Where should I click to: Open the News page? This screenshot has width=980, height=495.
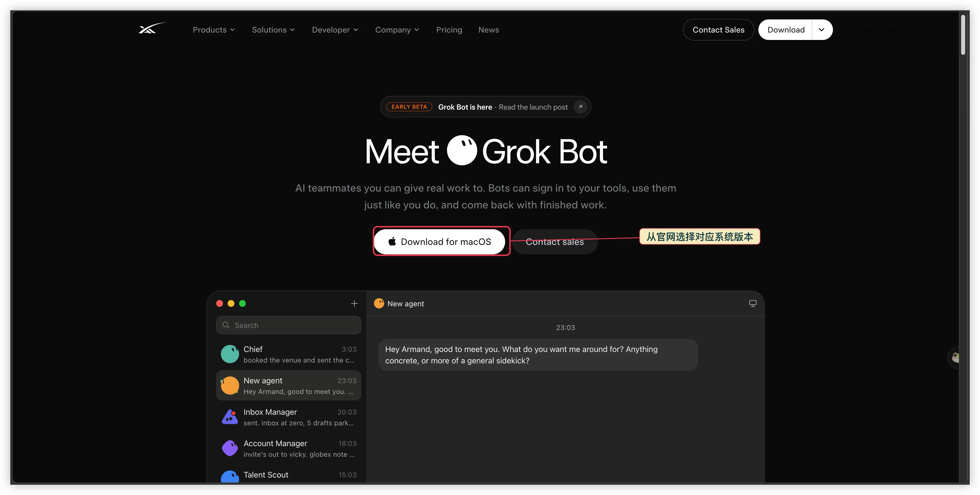point(489,30)
